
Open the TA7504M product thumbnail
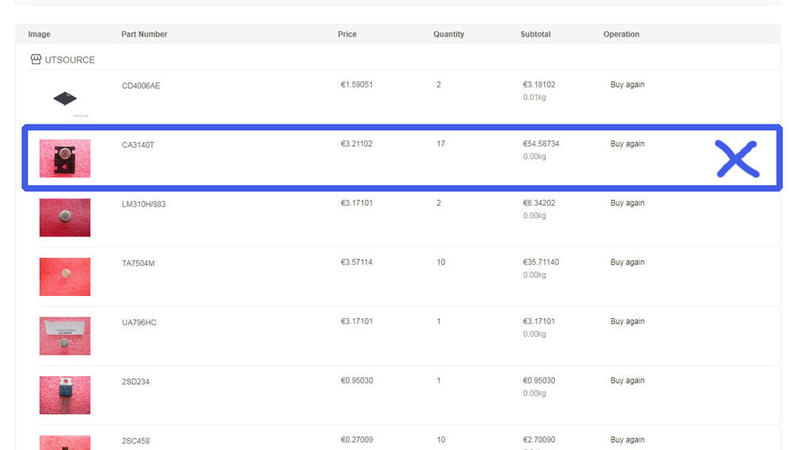(x=65, y=277)
